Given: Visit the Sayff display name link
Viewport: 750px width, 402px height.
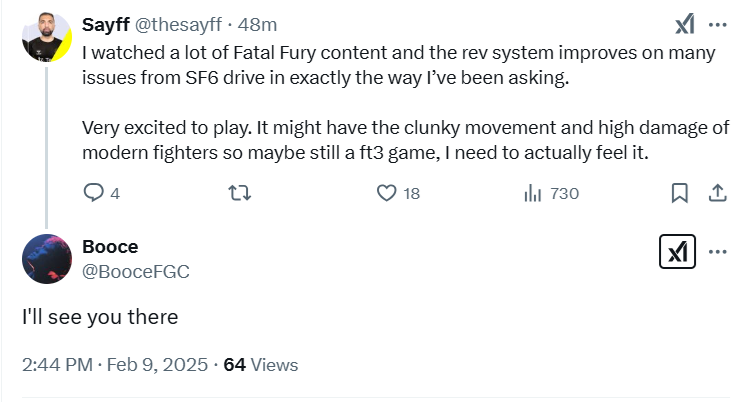Looking at the screenshot, I should (x=106, y=24).
